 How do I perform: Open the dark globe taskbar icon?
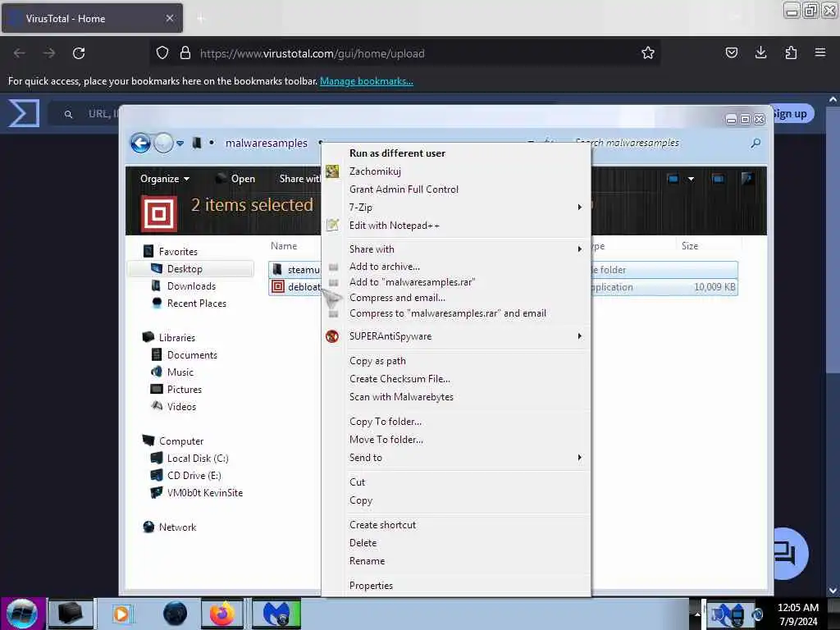coord(176,614)
